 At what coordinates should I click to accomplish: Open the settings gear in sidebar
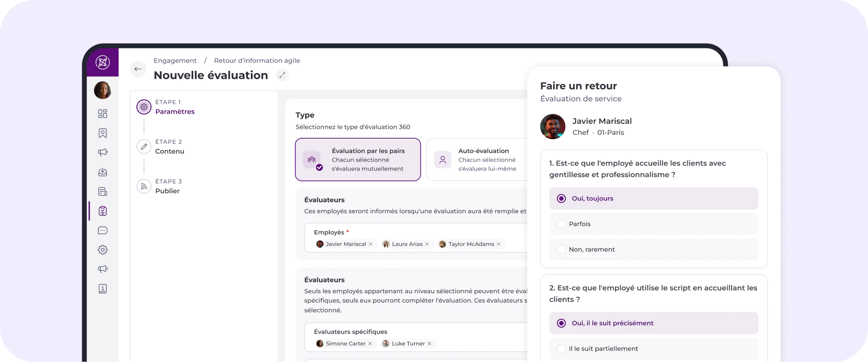103,250
